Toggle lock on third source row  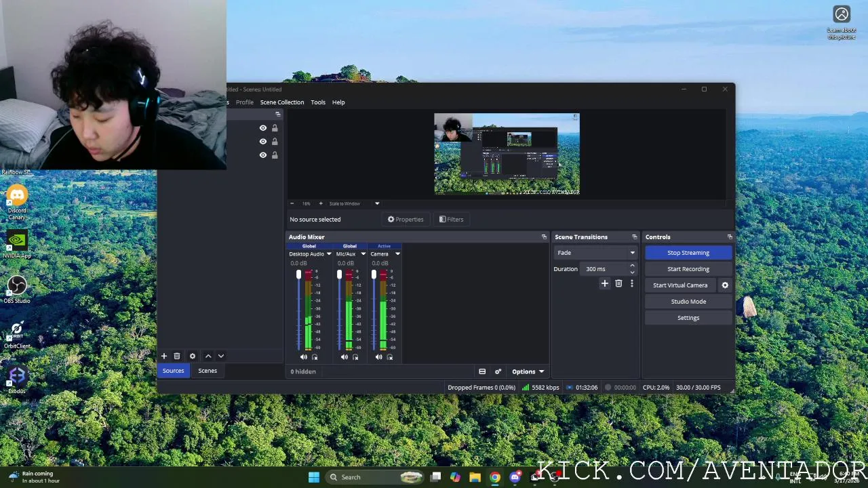(x=275, y=155)
